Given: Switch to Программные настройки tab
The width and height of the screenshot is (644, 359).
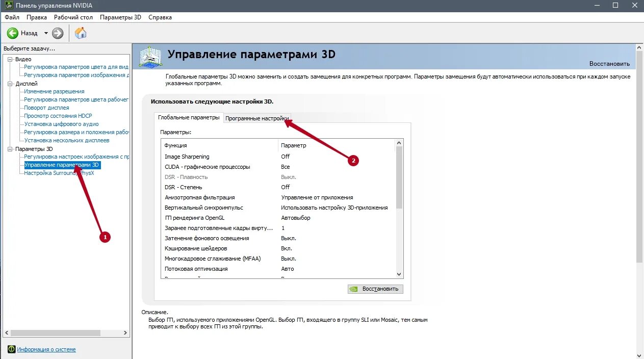Looking at the screenshot, I should pos(257,118).
